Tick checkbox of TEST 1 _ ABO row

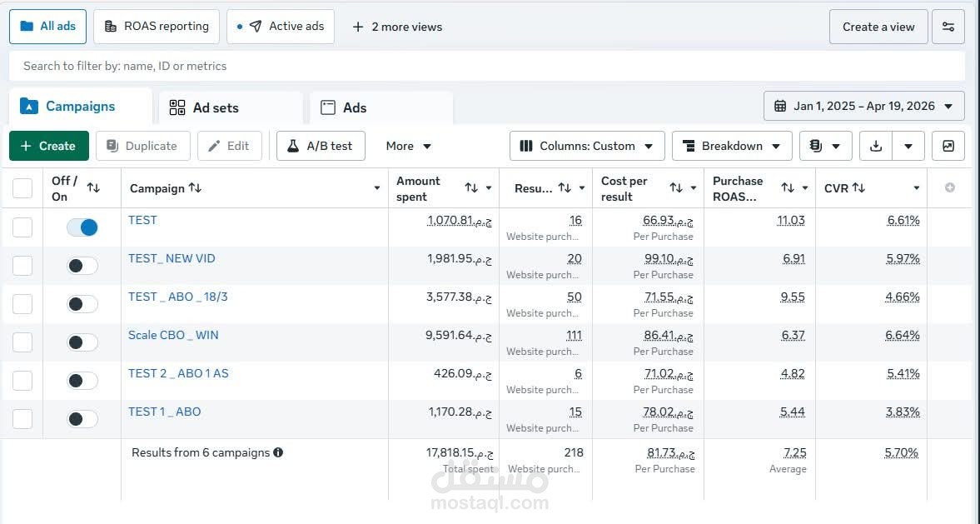pos(22,419)
